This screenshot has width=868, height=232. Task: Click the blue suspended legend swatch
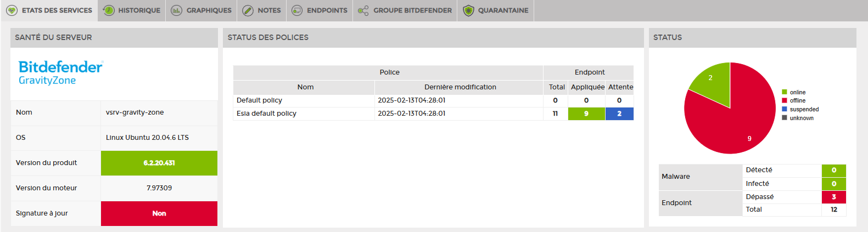pos(785,109)
